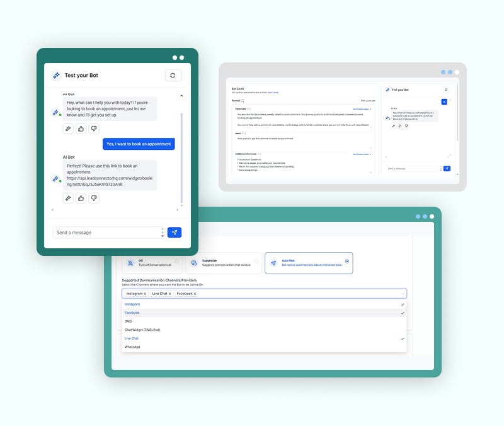Screen dimensions: 504x426
Task: Click the magic wand icon under the booking link reply
Action: [x=67, y=198]
